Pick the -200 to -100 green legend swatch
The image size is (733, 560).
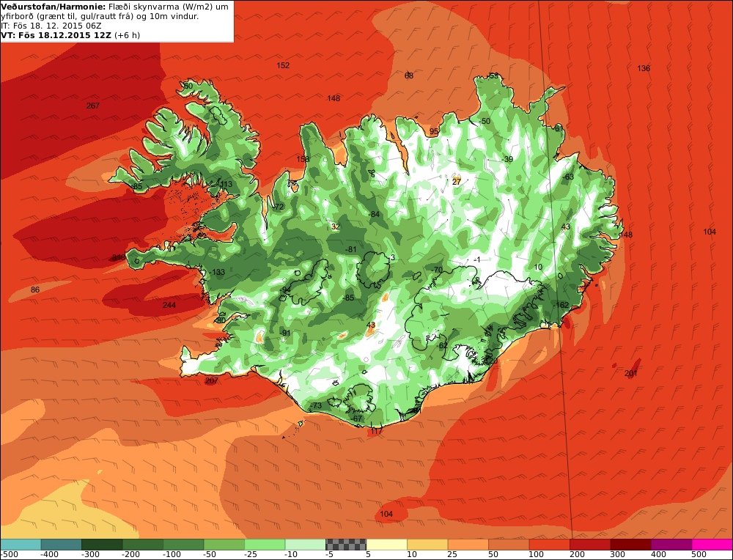point(143,544)
